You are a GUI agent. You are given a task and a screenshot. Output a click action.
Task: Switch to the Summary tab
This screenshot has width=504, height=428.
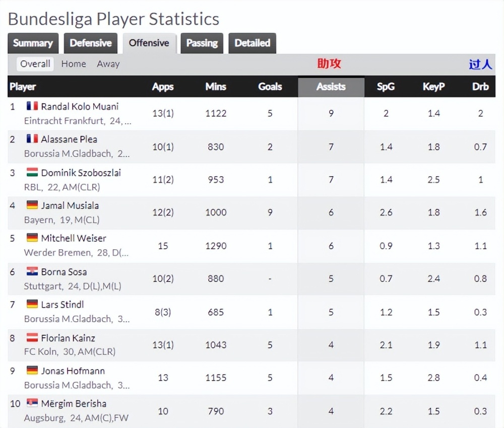tap(33, 43)
